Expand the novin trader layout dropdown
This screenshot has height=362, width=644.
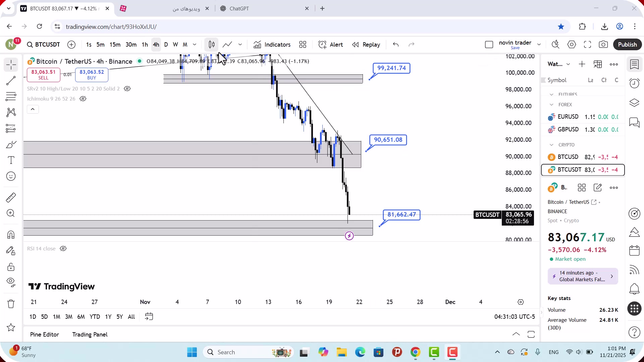coord(539,45)
